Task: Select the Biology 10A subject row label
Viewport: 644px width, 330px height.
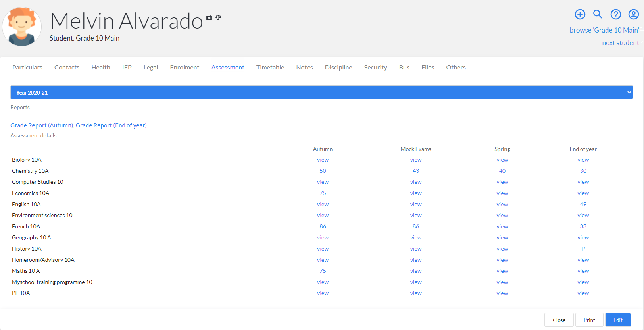Action: pos(27,160)
